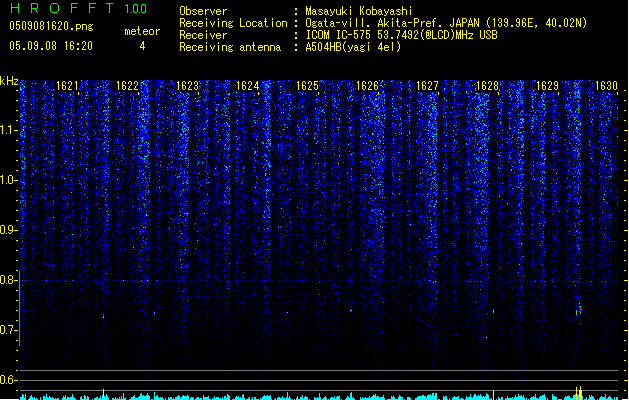The height and width of the screenshot is (400, 629).
Task: Click the 1628 time marker
Action: [x=487, y=86]
